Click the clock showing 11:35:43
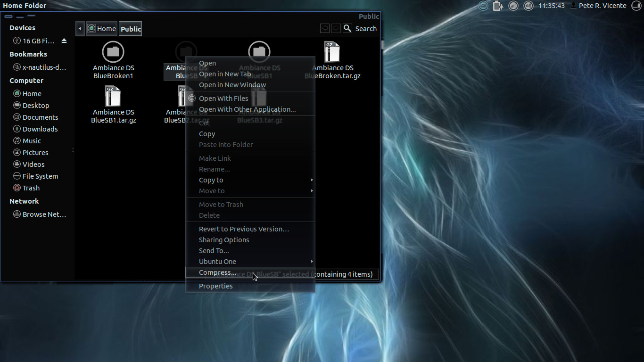This screenshot has width=644, height=362. 552,6
